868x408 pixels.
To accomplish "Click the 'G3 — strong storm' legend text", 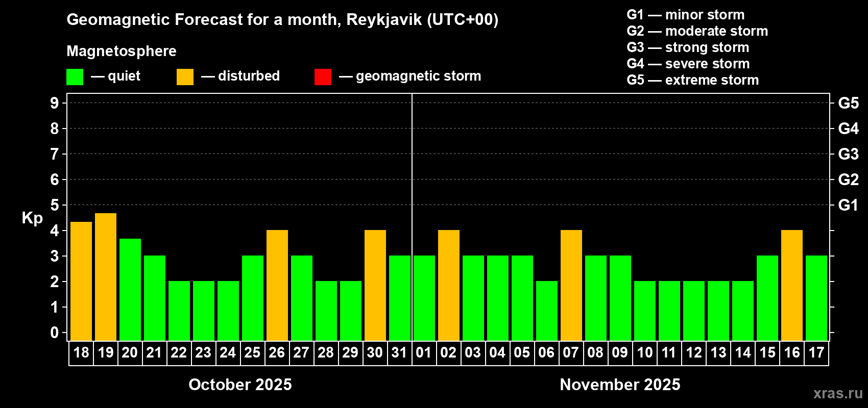I will pyautogui.click(x=688, y=47).
